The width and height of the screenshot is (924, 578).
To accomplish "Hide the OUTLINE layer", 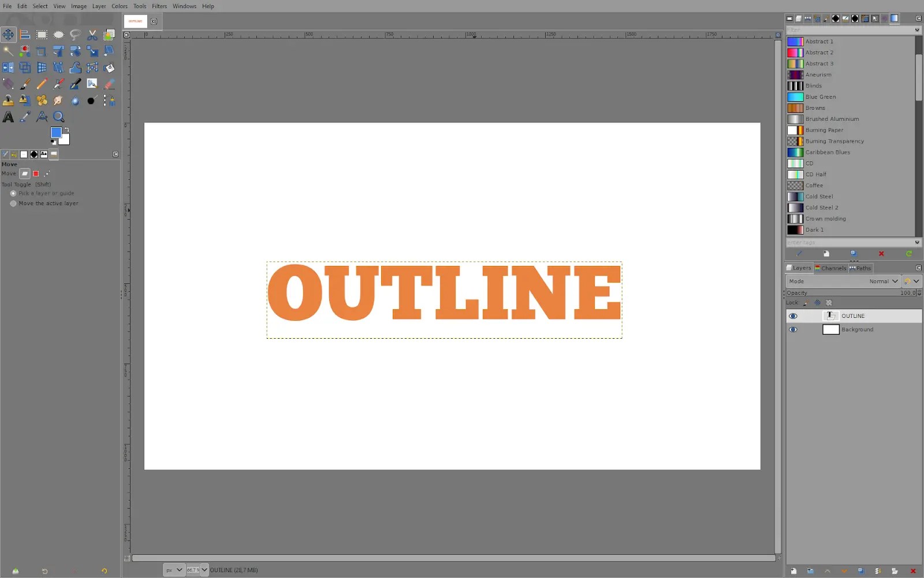I will pyautogui.click(x=793, y=316).
